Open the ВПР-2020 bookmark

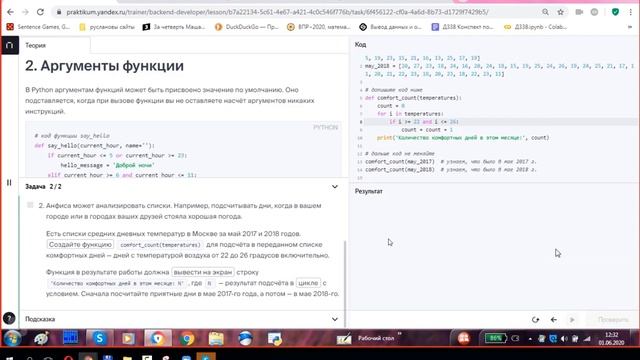tap(319, 27)
